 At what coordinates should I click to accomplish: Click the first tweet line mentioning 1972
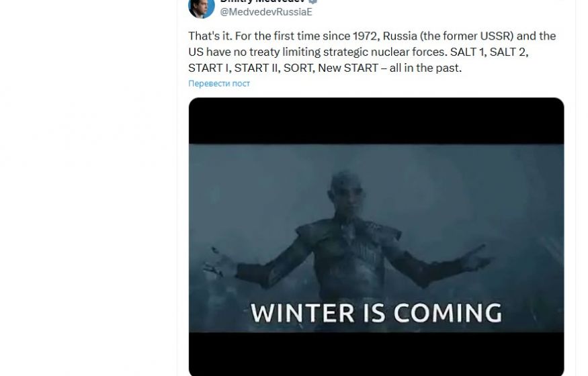(x=372, y=36)
